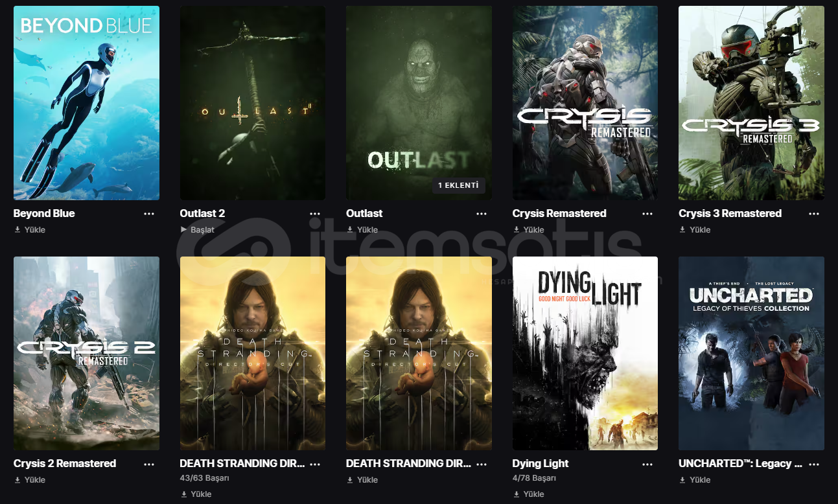The image size is (838, 504).
Task: Select the Uncharted Legacy of Thieves cover
Action: coord(751,353)
